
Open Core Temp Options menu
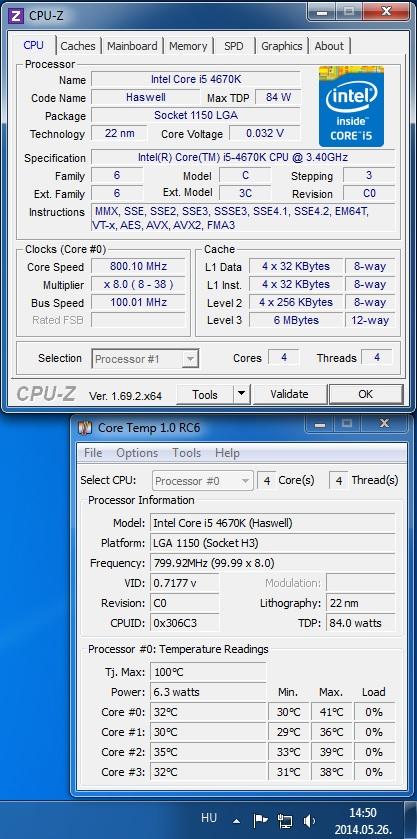[x=137, y=453]
